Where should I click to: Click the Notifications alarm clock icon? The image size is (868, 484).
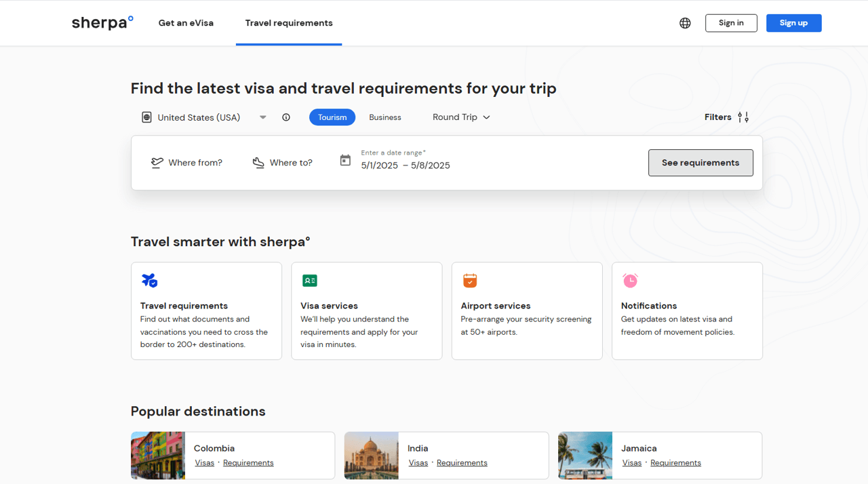tap(630, 280)
